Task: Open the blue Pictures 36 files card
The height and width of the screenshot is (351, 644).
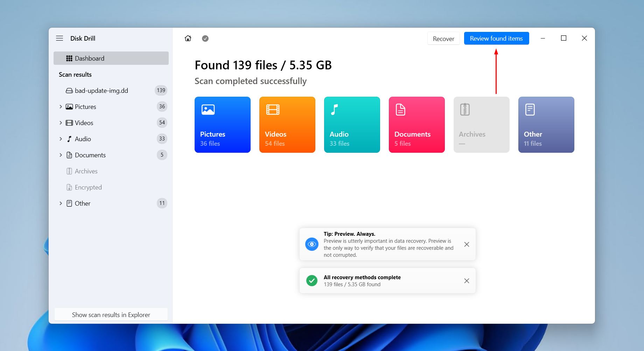Action: (223, 125)
